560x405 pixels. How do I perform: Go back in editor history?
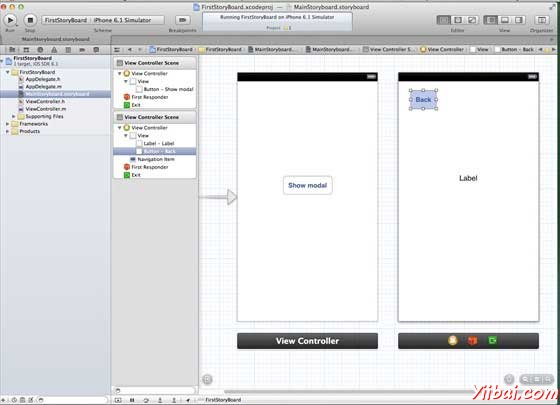coord(130,50)
